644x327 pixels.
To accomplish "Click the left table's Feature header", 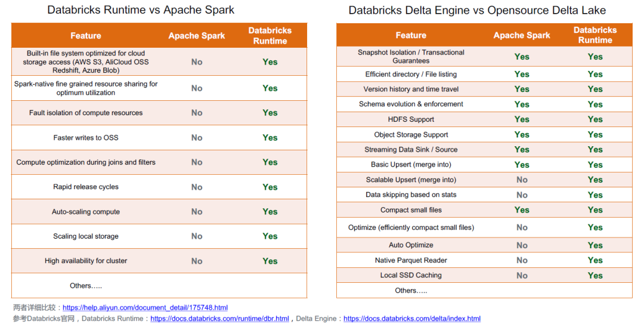I will tap(85, 36).
